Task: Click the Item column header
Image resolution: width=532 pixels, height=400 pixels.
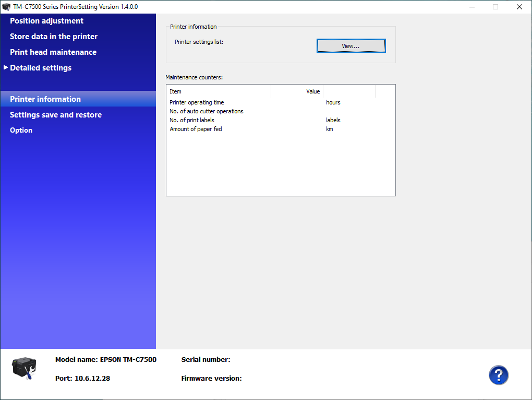Action: pyautogui.click(x=218, y=91)
